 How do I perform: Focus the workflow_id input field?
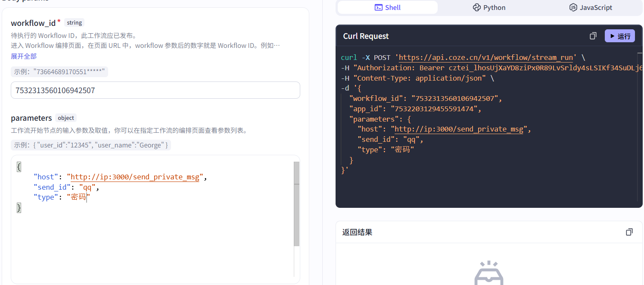tap(155, 90)
